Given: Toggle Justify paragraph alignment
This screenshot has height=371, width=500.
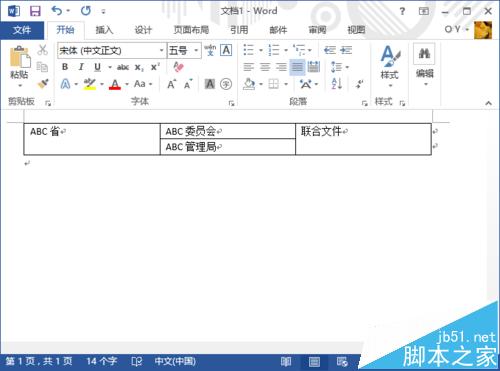Looking at the screenshot, I should coord(297,67).
